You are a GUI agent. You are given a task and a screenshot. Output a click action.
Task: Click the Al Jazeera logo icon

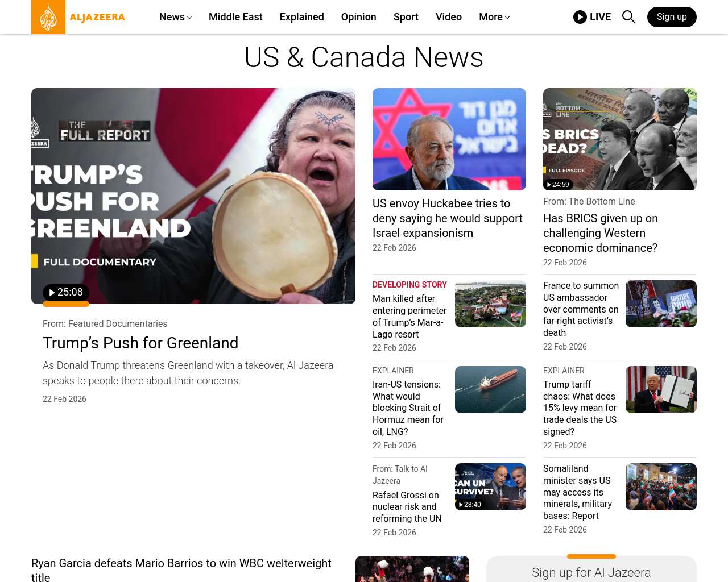coord(48,17)
